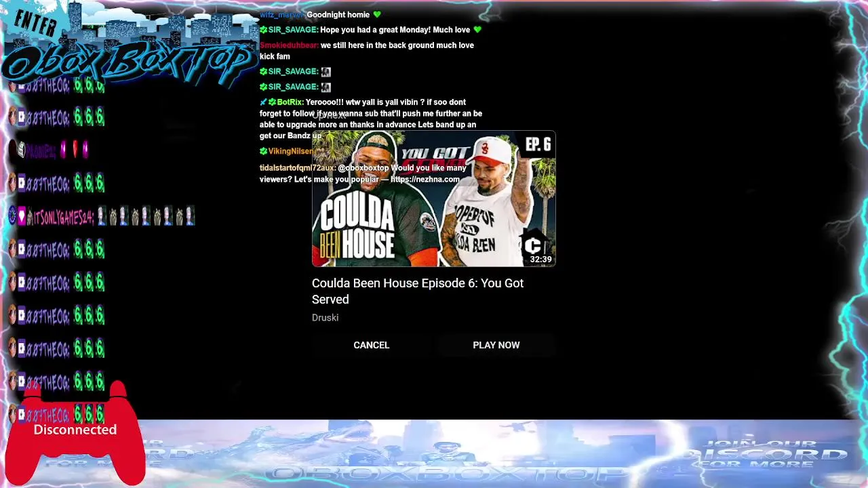The width and height of the screenshot is (868, 488).
Task: Click the EP. 6 badge on the thumbnail
Action: click(538, 145)
